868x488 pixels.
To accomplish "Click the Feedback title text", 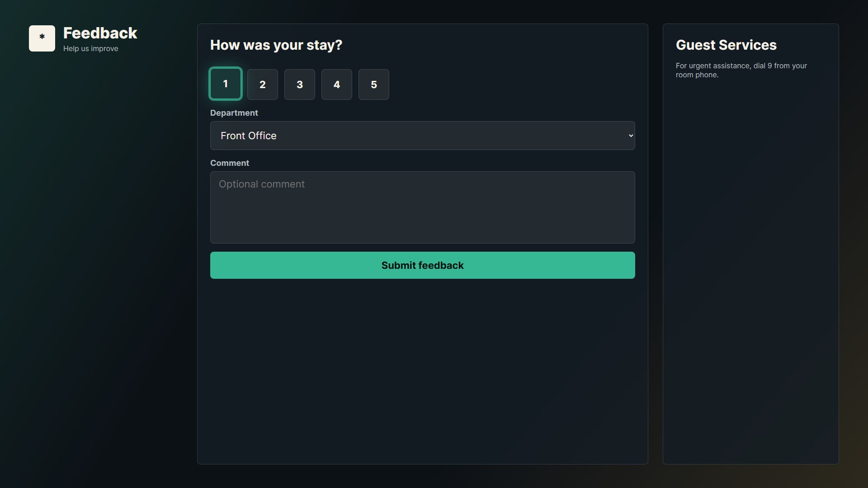I will pos(100,33).
